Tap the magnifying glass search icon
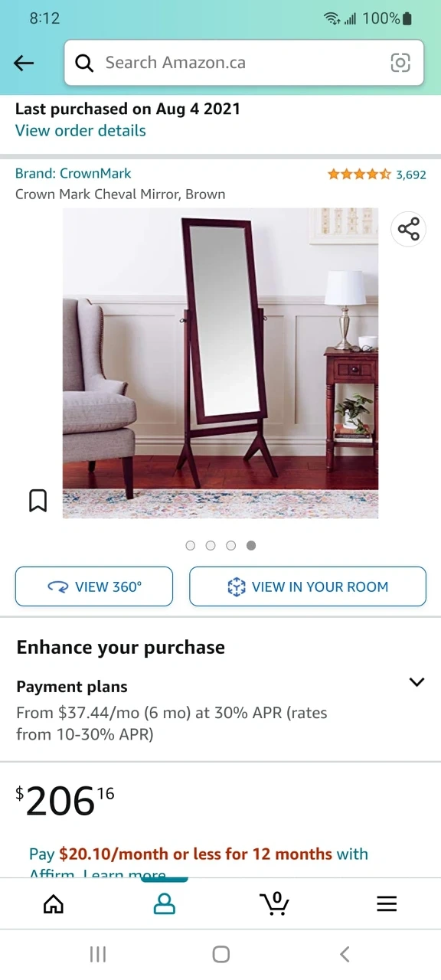The height and width of the screenshot is (980, 441). coord(84,63)
